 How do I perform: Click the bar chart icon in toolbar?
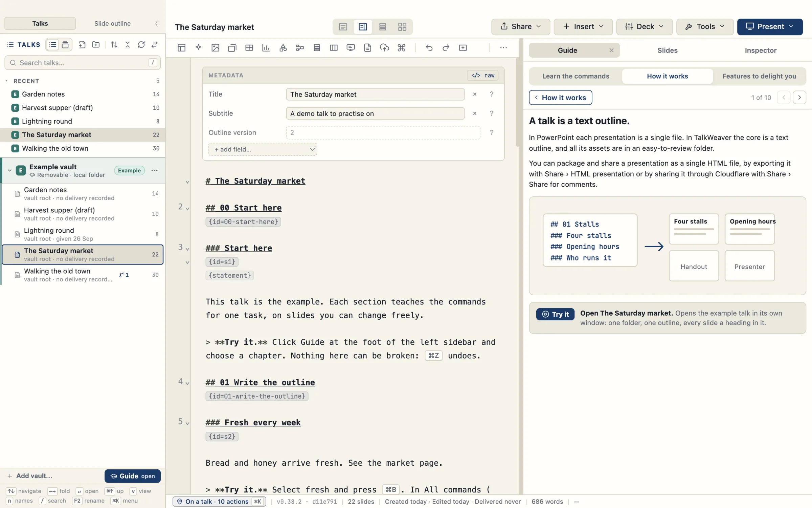[x=266, y=48]
